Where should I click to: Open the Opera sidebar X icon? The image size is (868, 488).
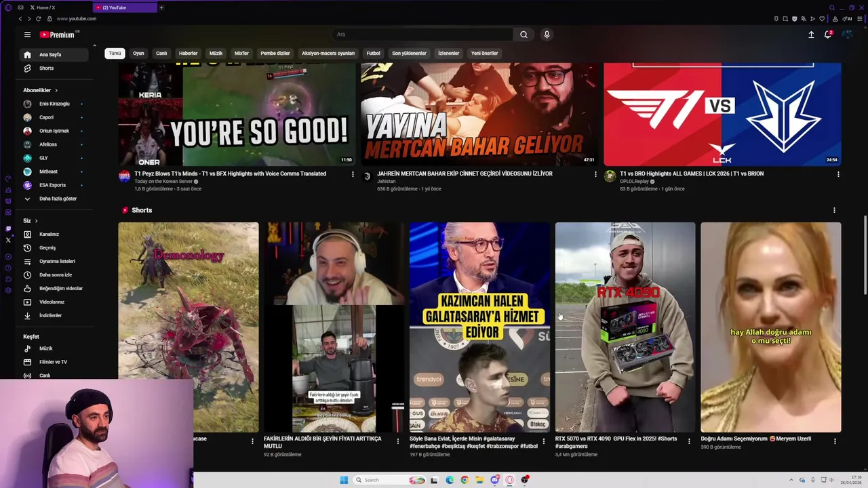point(8,240)
